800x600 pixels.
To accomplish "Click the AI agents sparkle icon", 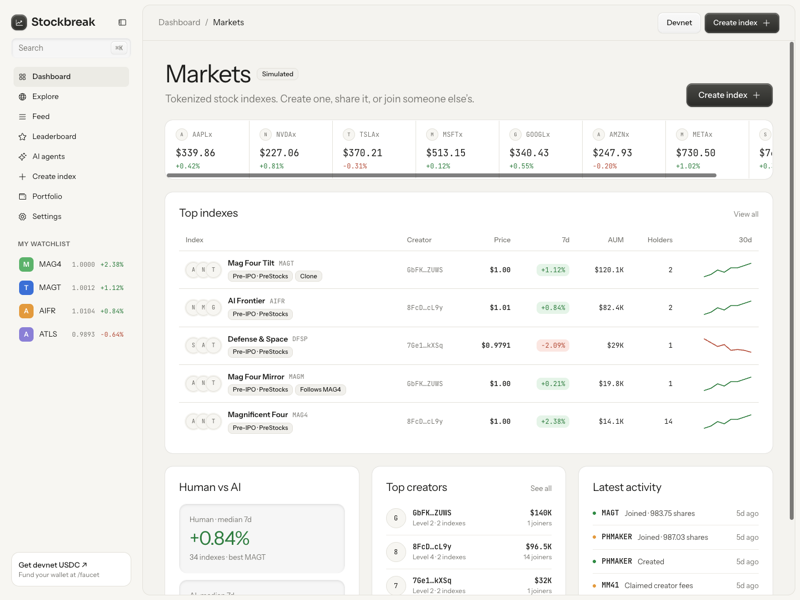I will (22, 157).
